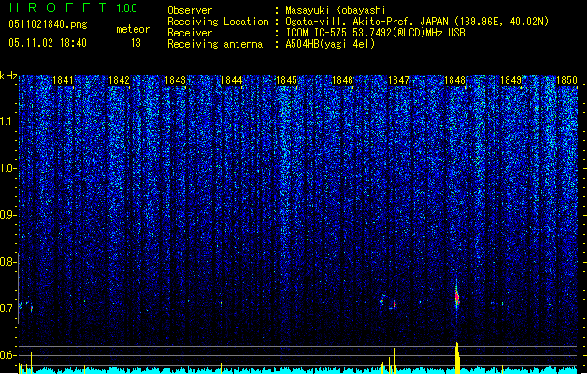Click the Observer label

click(x=190, y=10)
